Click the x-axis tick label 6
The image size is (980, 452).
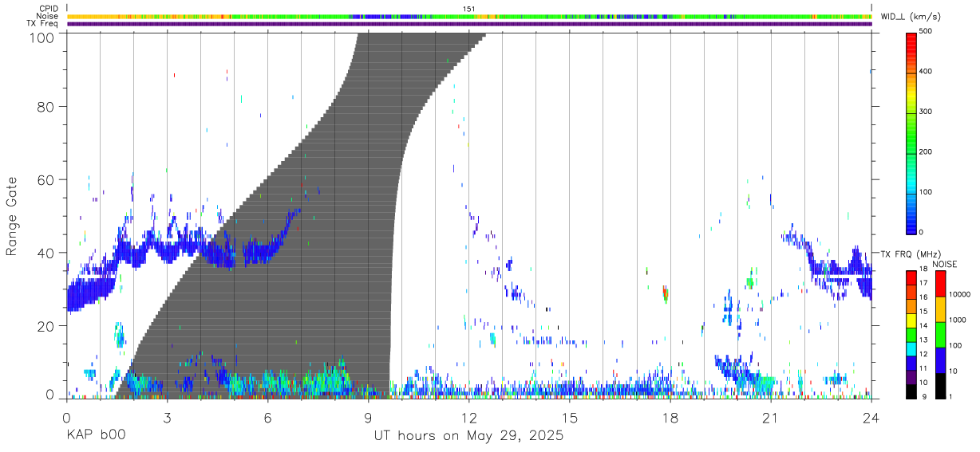point(267,417)
